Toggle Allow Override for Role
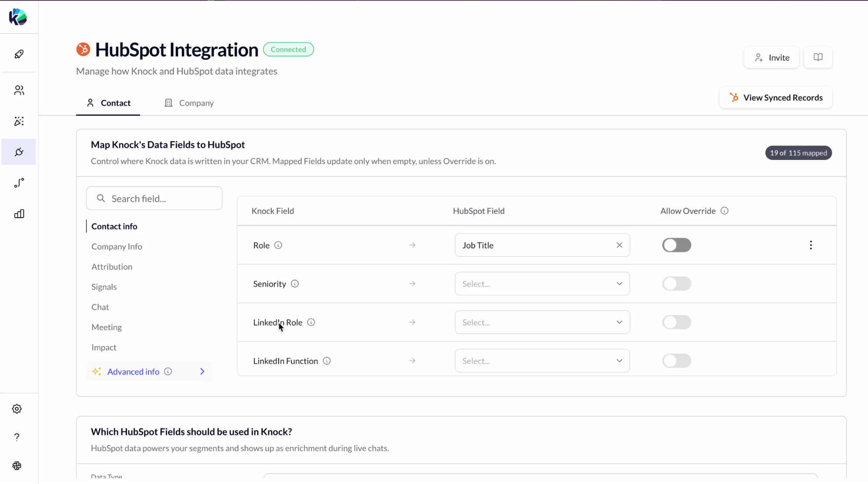This screenshot has height=484, width=868. click(676, 245)
